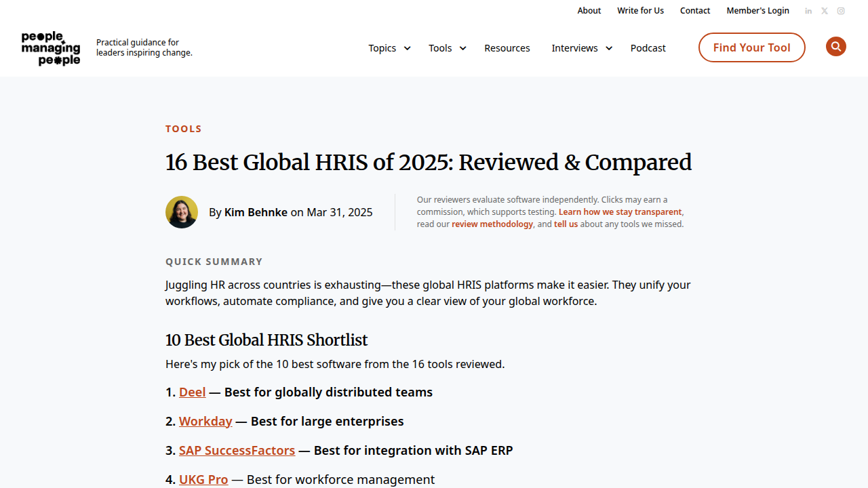Viewport: 868px width, 488px height.
Task: Go to the Resources menu item
Action: (507, 48)
